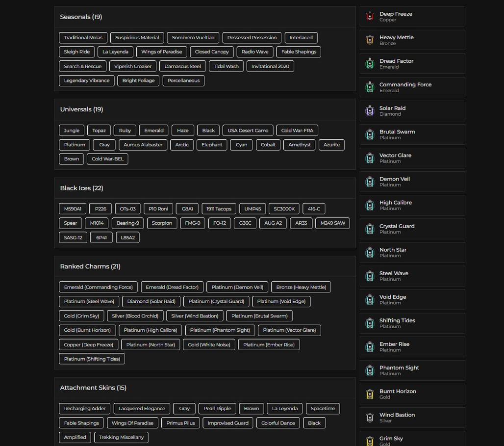Select the Bearing-9 Black Ice tag

(x=127, y=223)
